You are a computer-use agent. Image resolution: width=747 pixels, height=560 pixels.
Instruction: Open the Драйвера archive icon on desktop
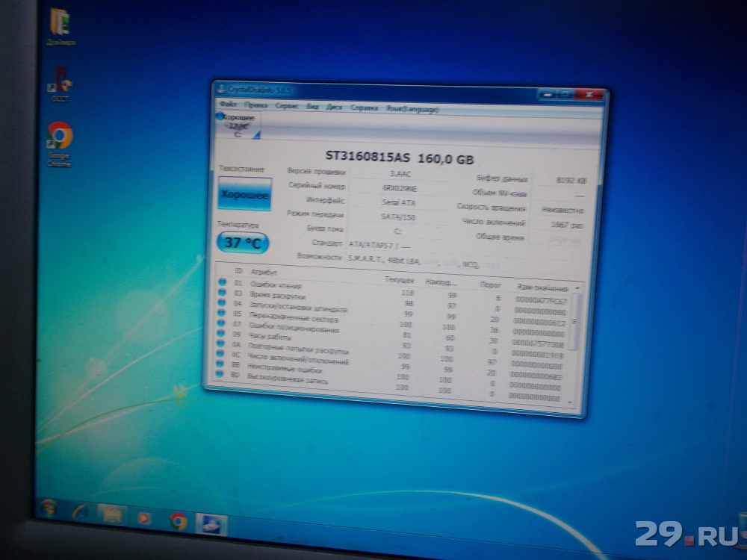pos(59,22)
